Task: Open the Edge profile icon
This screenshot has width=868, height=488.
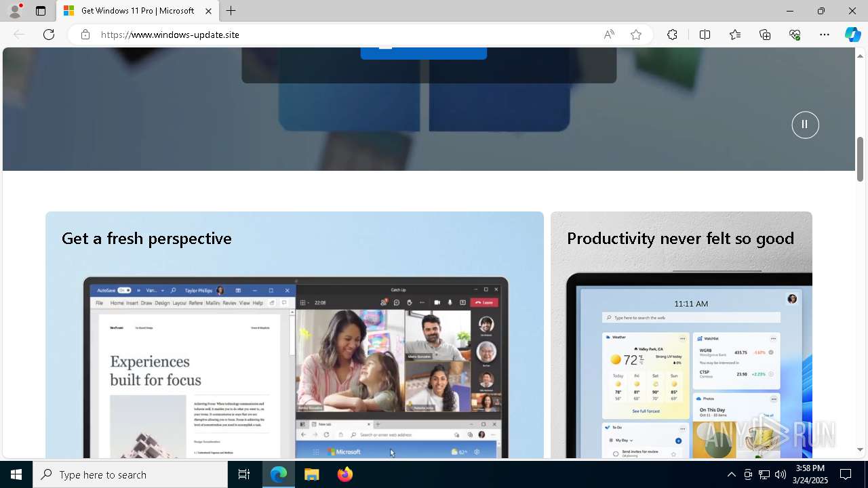Action: pos(15,11)
